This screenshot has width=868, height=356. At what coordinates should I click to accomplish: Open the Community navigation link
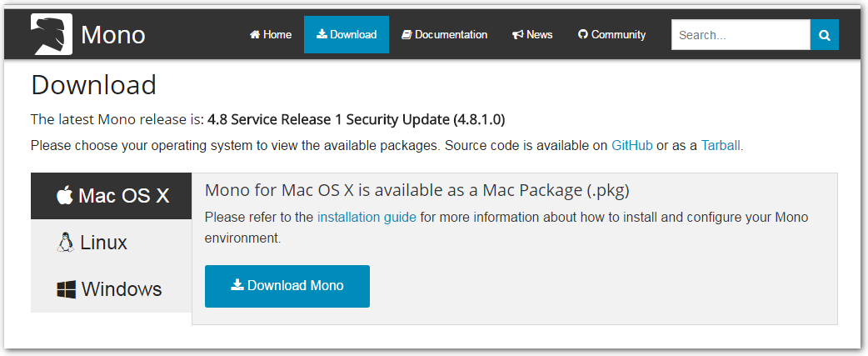pos(611,35)
